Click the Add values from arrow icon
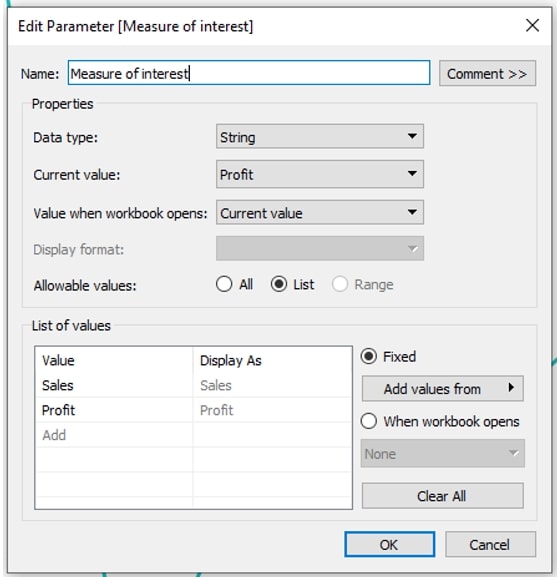The image size is (557, 577). pyautogui.click(x=511, y=387)
